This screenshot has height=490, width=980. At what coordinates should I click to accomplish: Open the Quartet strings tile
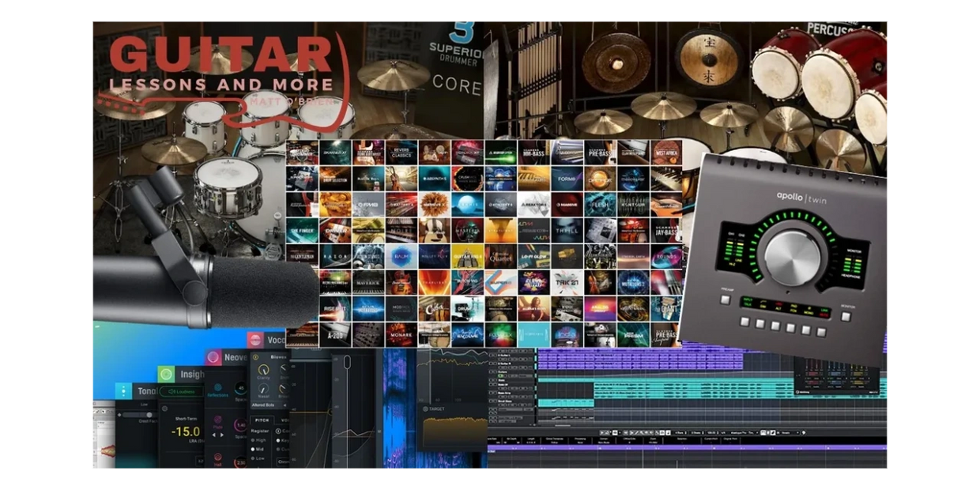[x=503, y=256]
